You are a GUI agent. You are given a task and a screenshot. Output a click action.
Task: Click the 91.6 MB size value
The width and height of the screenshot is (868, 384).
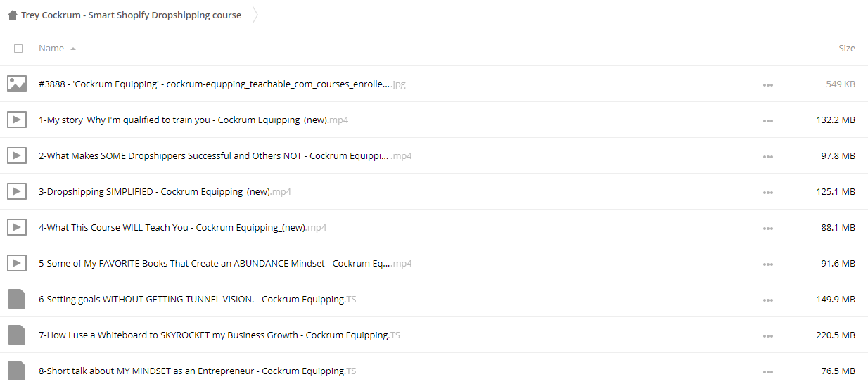[x=838, y=263]
